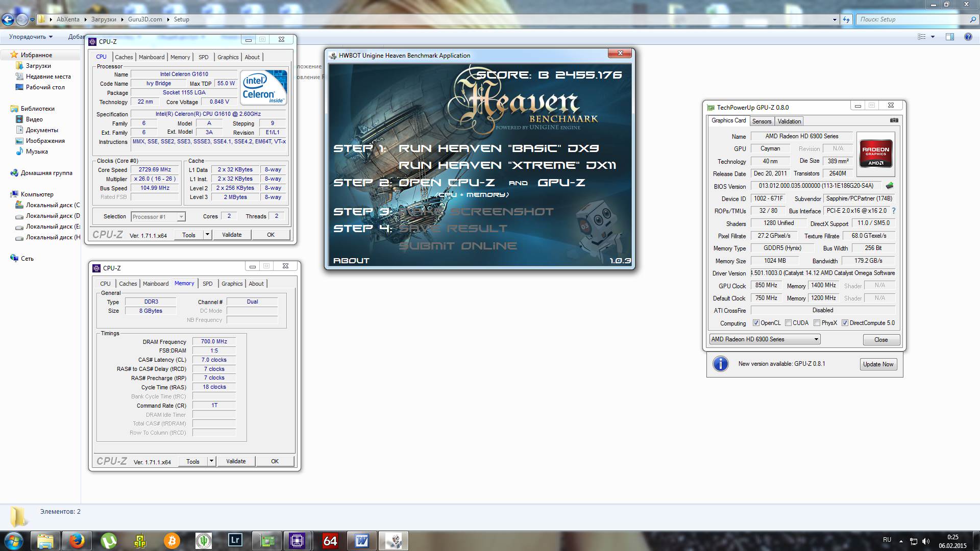
Task: Launch Firefox from the taskbar
Action: (x=77, y=541)
